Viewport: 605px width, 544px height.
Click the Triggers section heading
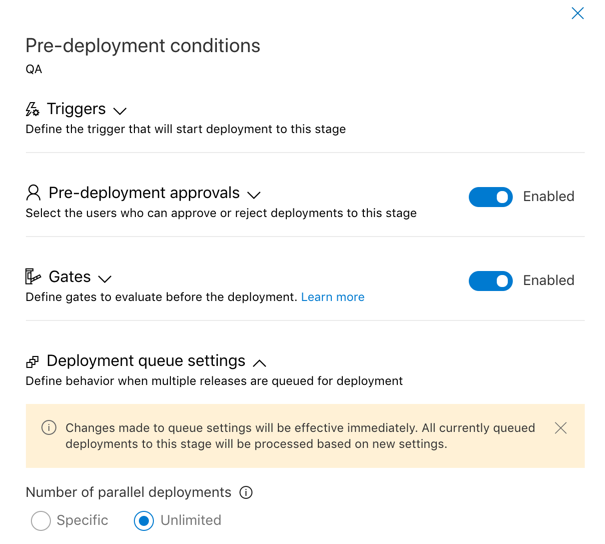coord(76,109)
